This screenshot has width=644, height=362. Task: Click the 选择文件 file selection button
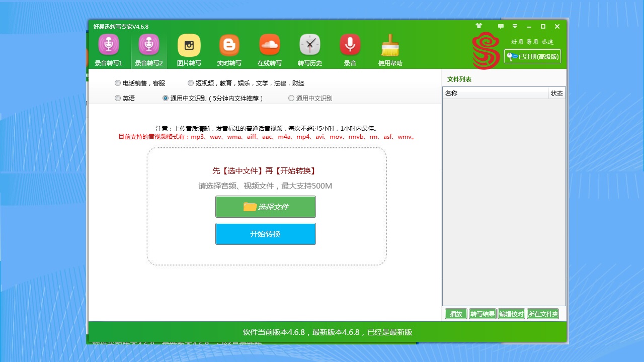click(x=266, y=207)
